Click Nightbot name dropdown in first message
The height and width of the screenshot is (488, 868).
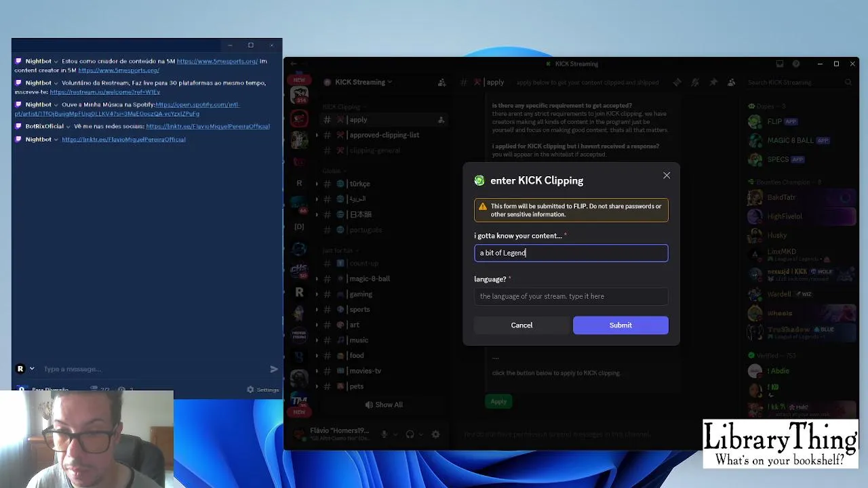point(56,61)
